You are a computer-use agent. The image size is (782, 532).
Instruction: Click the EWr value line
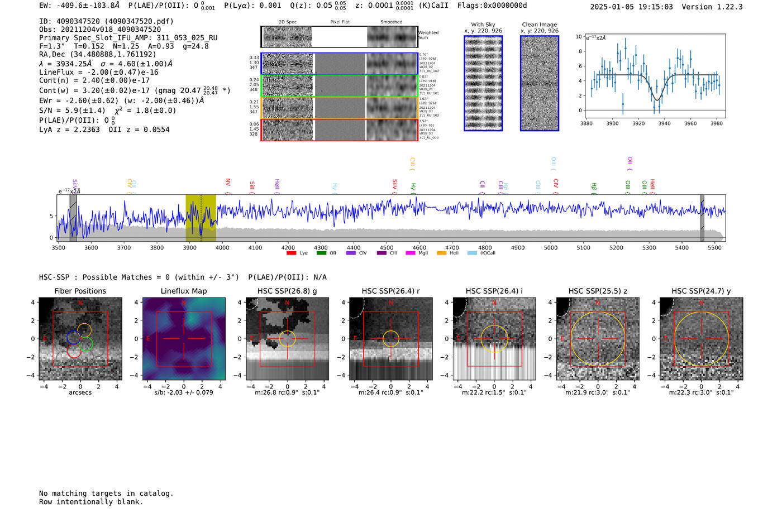coord(121,101)
